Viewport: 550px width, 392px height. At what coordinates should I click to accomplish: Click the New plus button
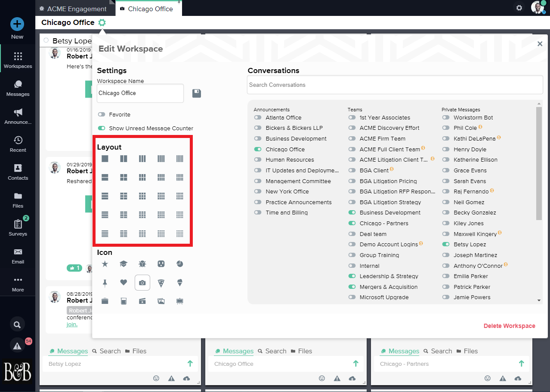(x=17, y=24)
